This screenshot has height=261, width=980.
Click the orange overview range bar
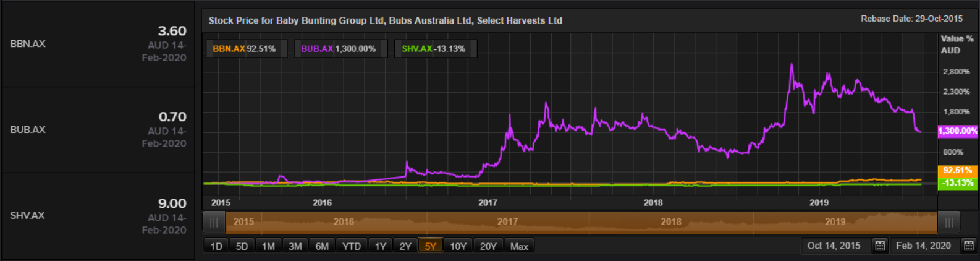tap(581, 223)
